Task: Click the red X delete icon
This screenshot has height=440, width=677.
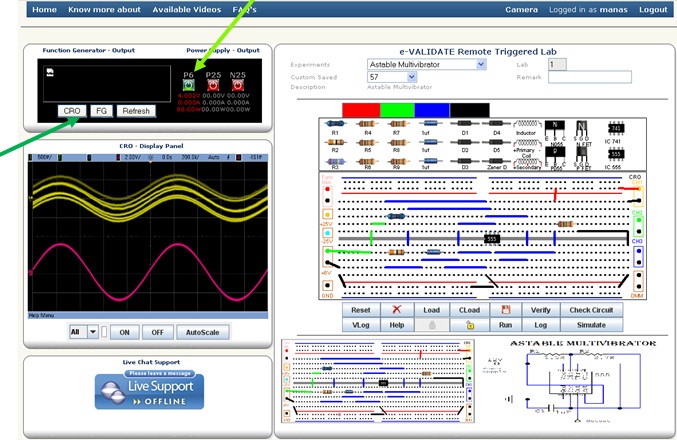Action: point(398,310)
